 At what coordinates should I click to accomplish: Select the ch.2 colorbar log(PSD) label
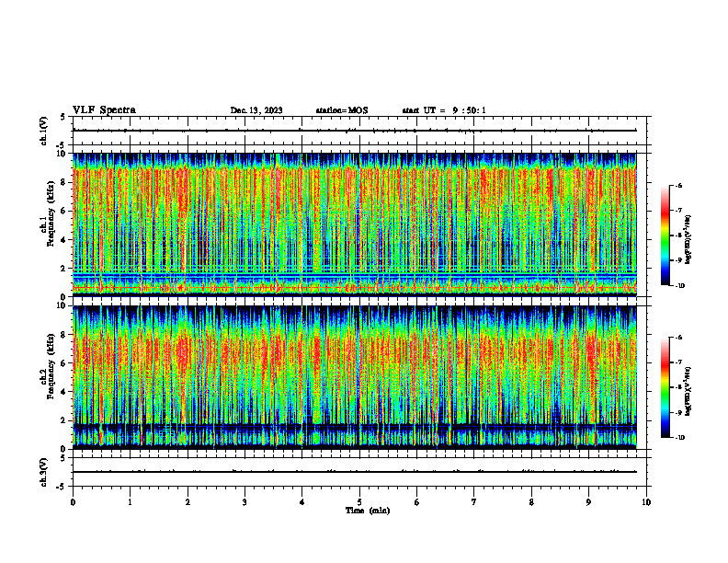click(x=688, y=392)
